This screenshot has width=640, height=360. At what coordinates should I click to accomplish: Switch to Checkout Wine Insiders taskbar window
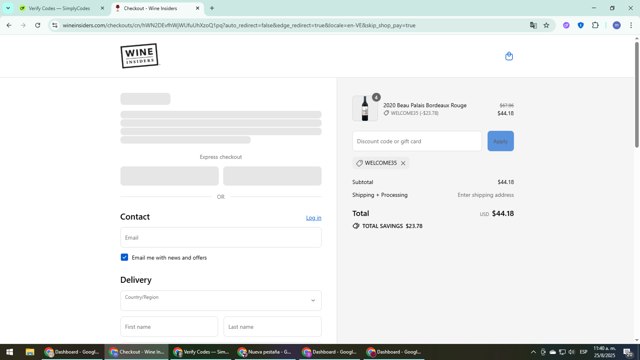tap(137, 352)
